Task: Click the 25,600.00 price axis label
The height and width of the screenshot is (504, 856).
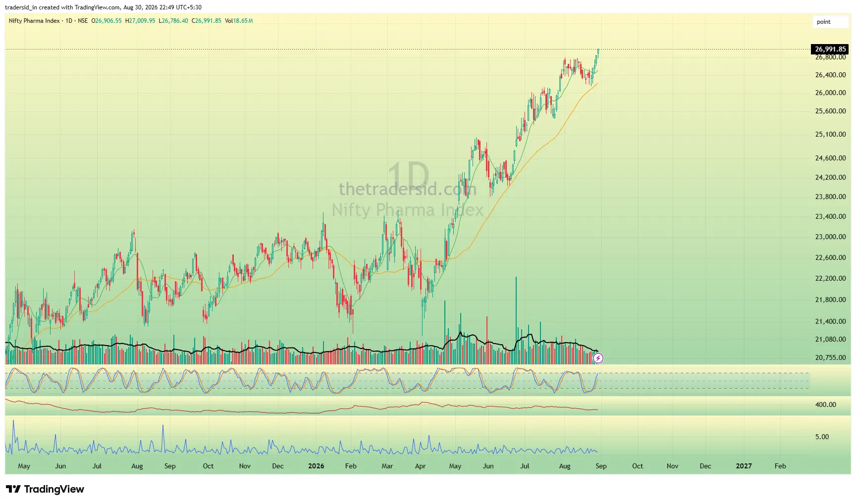Action: click(x=830, y=111)
